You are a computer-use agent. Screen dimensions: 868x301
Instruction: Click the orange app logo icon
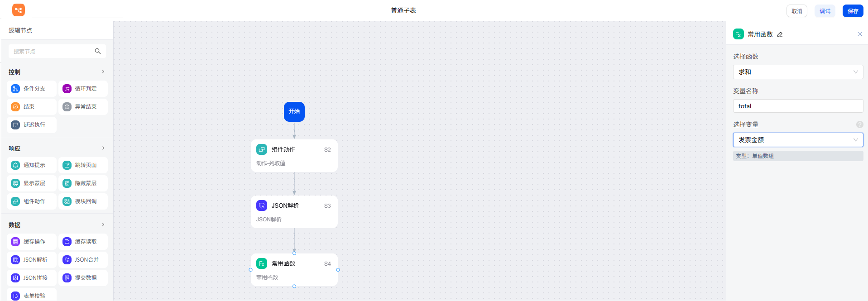(x=19, y=10)
